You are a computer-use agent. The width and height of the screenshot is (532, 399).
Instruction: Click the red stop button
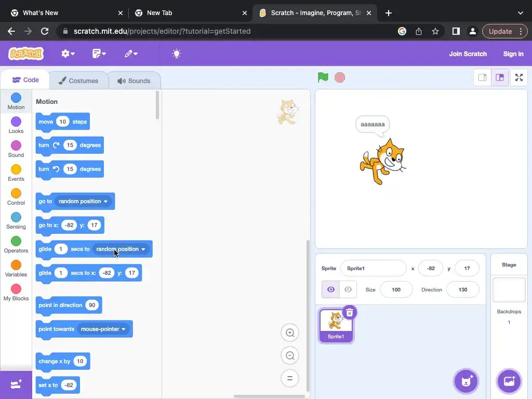340,77
